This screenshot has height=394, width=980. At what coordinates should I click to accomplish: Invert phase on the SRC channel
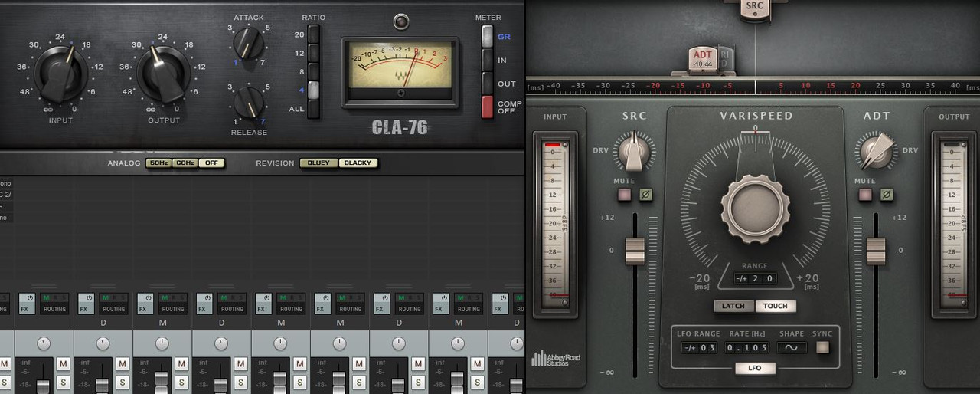[x=645, y=195]
